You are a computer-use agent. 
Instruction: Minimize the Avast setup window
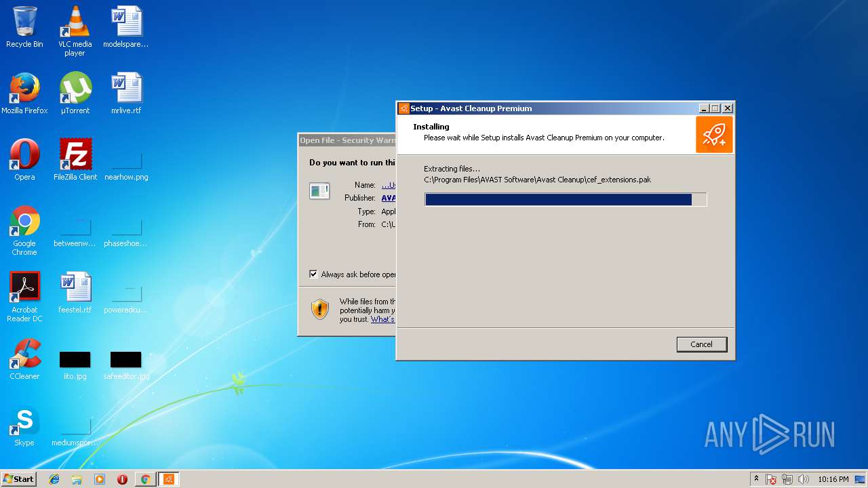[x=704, y=108]
